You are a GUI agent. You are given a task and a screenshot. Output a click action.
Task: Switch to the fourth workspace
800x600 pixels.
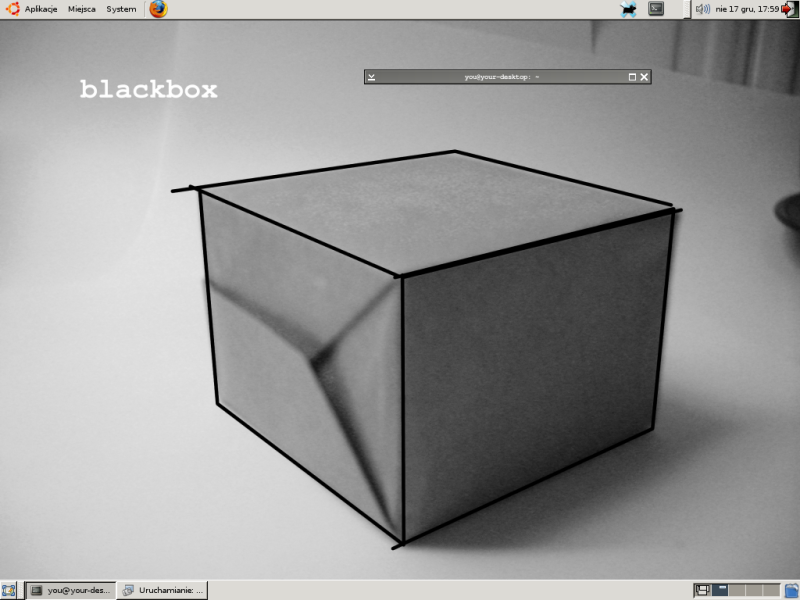(771, 591)
